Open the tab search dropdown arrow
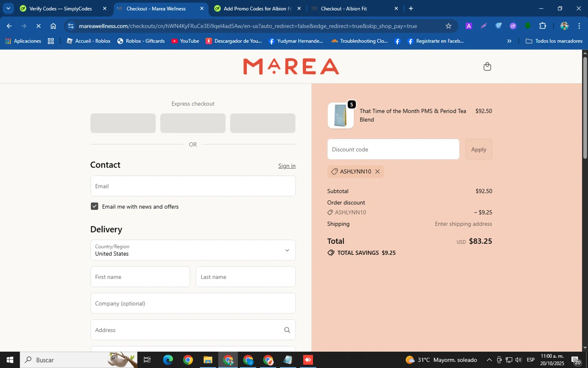Viewport: 588px width, 368px height. click(x=8, y=8)
